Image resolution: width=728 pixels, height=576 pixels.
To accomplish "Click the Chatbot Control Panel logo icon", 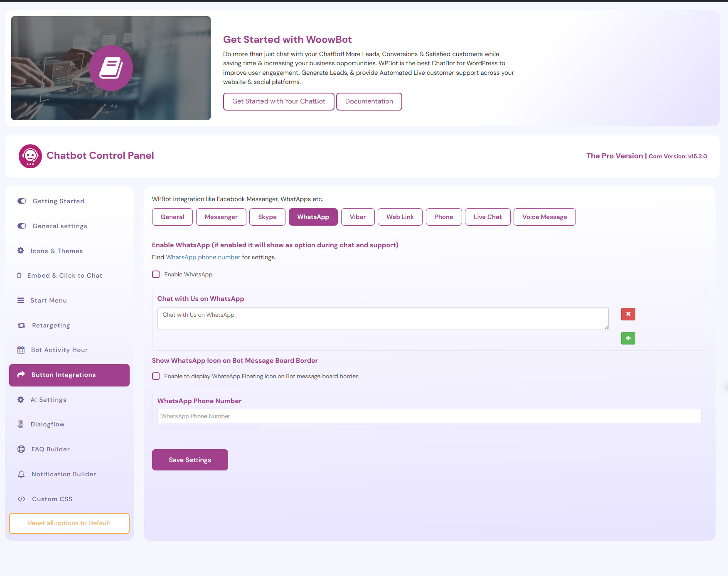I will [30, 156].
